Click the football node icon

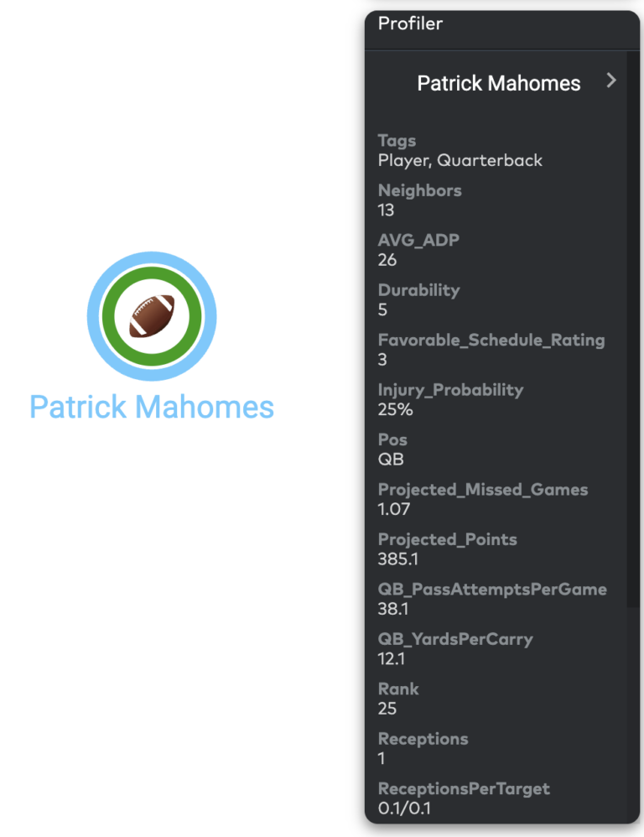pyautogui.click(x=152, y=316)
